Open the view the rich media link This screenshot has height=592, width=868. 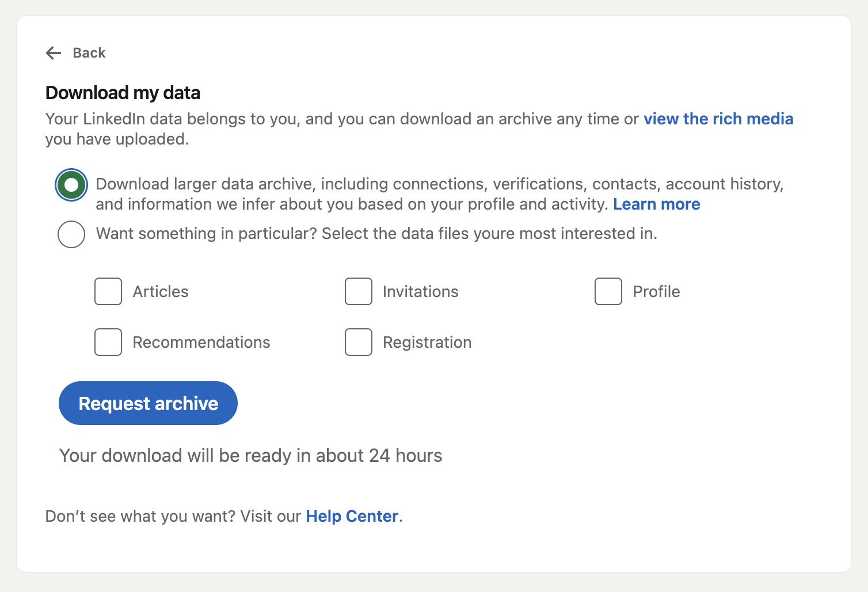(x=718, y=119)
